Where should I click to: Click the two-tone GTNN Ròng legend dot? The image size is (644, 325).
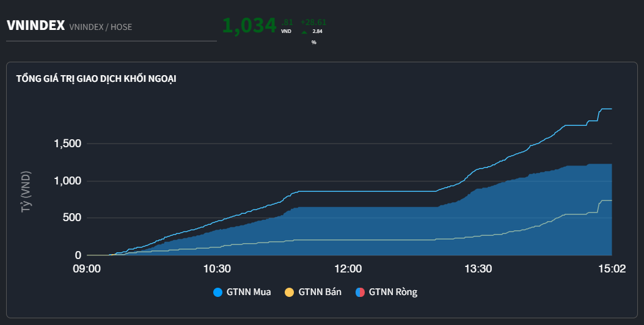pyautogui.click(x=360, y=292)
